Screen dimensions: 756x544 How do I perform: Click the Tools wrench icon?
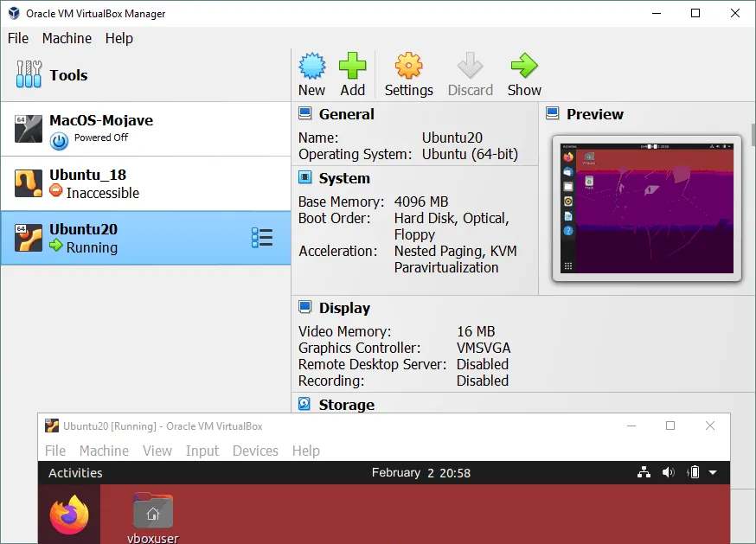(x=29, y=75)
